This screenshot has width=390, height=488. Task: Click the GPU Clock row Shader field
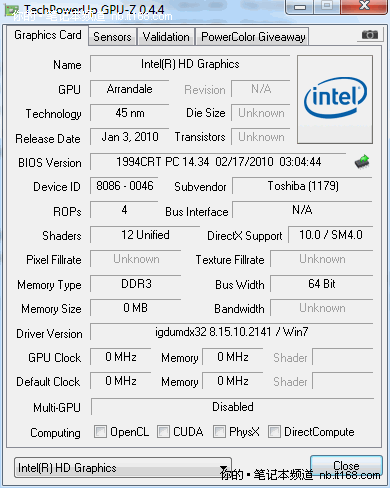point(342,357)
